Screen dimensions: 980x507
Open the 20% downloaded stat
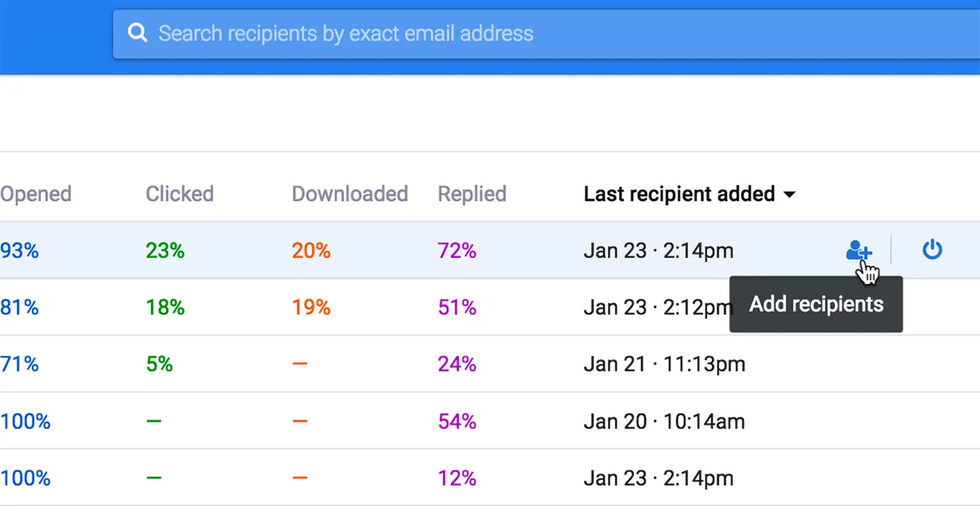point(311,251)
